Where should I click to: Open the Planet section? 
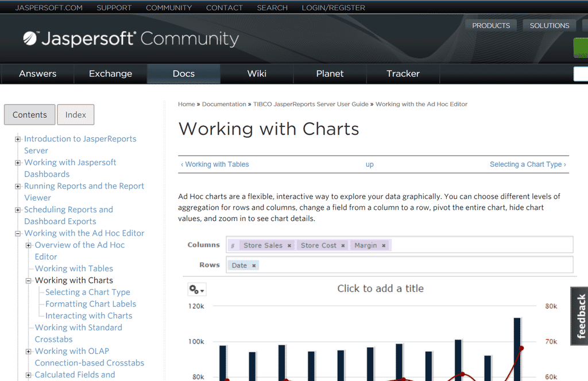coord(330,74)
